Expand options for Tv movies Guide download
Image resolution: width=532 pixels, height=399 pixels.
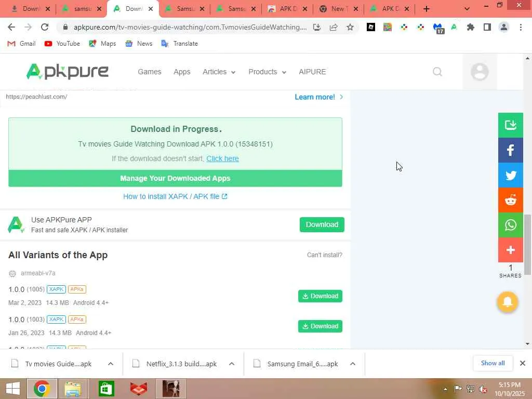coord(111,364)
